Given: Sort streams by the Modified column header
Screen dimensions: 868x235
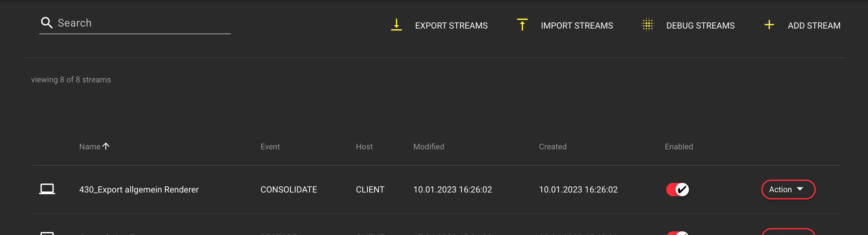Looking at the screenshot, I should coord(428,146).
